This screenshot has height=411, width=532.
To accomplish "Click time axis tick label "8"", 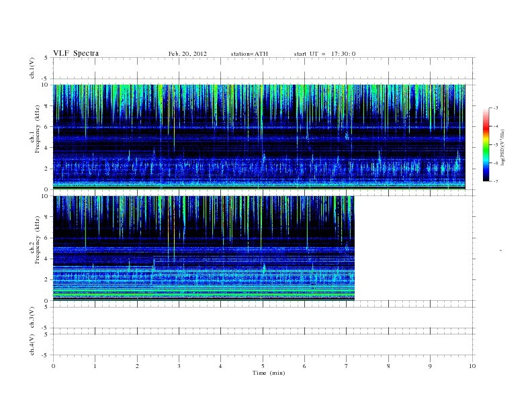I will (x=388, y=366).
